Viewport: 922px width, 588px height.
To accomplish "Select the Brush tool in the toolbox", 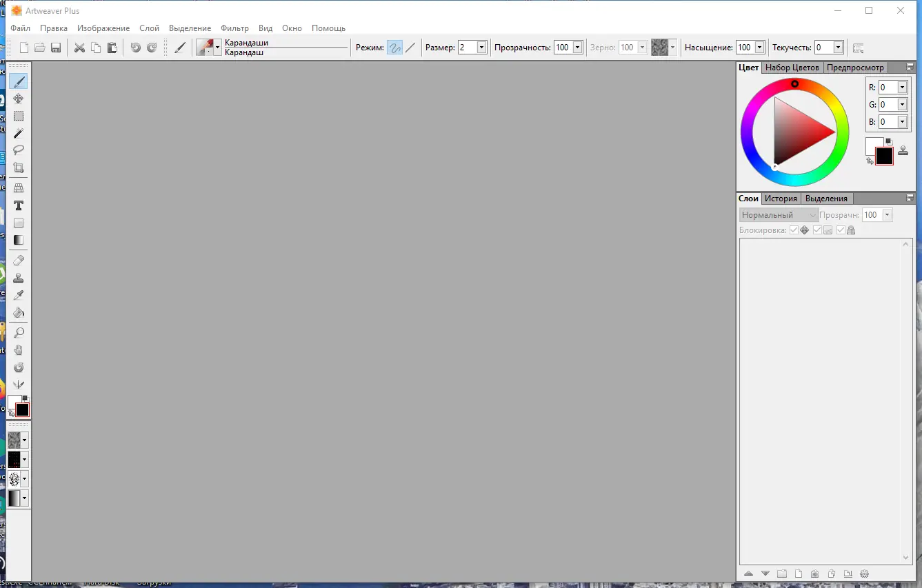I will [x=19, y=81].
